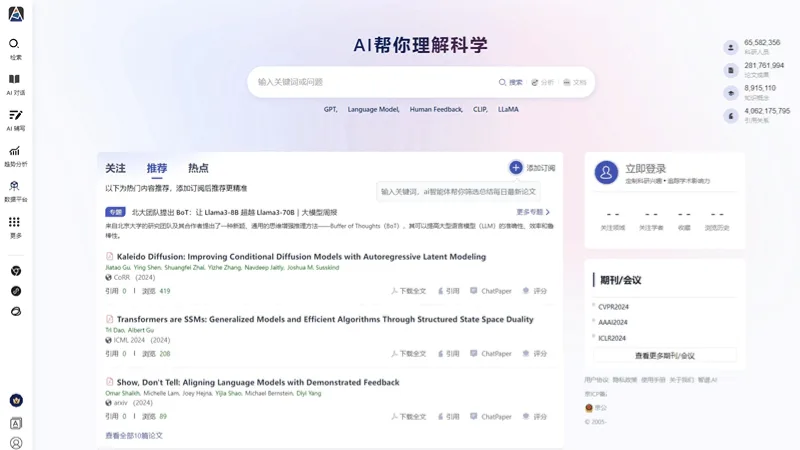The image size is (800, 450).
Task: Open the AAAI2024 conference link
Action: point(613,322)
